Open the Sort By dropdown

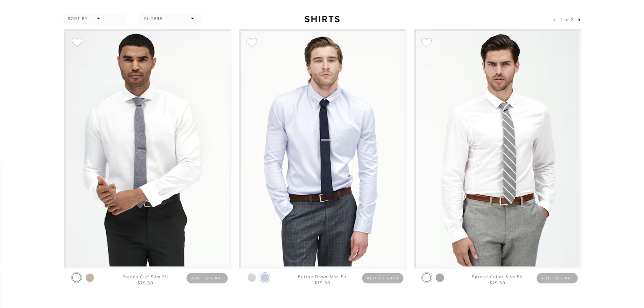(x=94, y=19)
